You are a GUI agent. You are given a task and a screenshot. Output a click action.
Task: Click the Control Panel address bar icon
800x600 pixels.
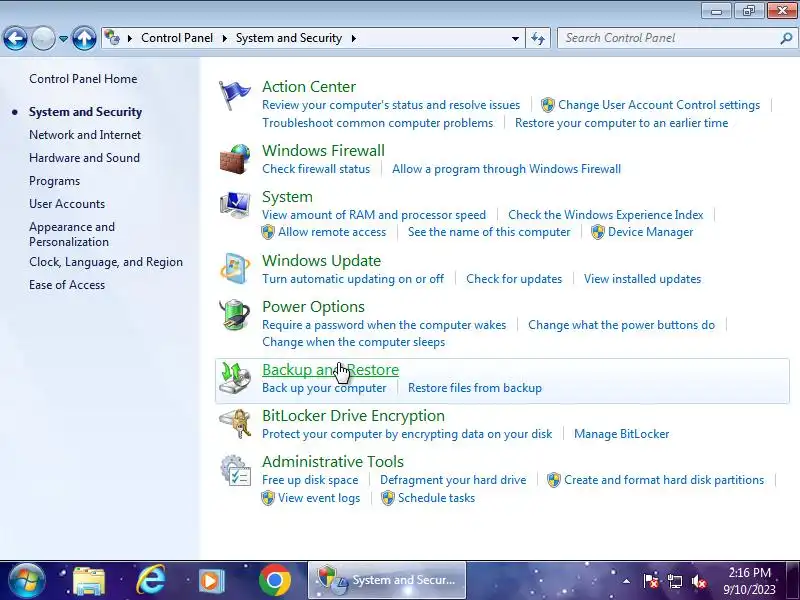(112, 38)
